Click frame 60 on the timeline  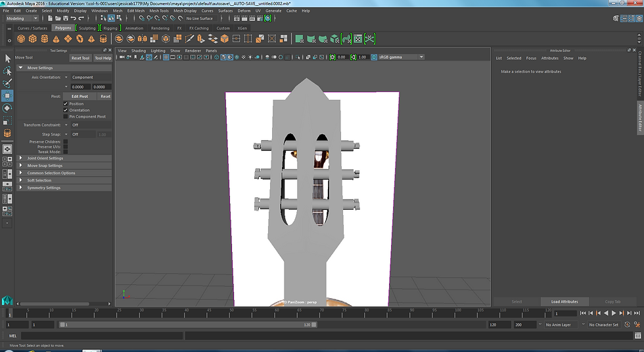[x=277, y=313]
